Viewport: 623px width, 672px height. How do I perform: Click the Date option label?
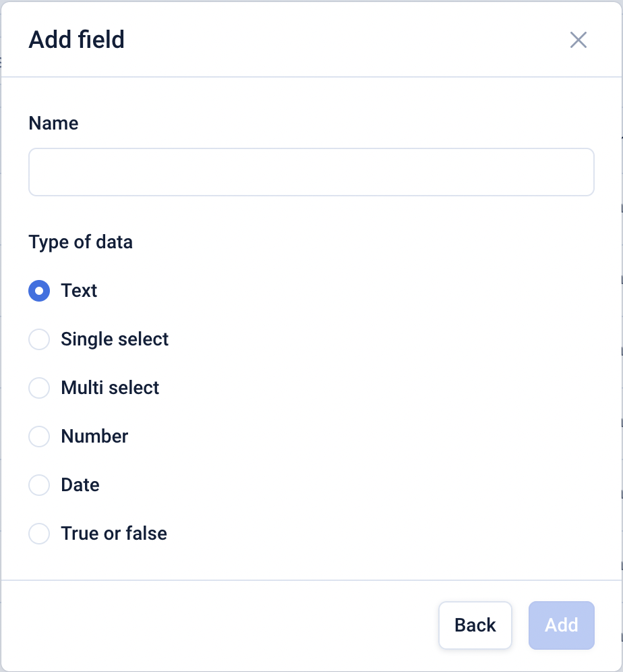[80, 485]
